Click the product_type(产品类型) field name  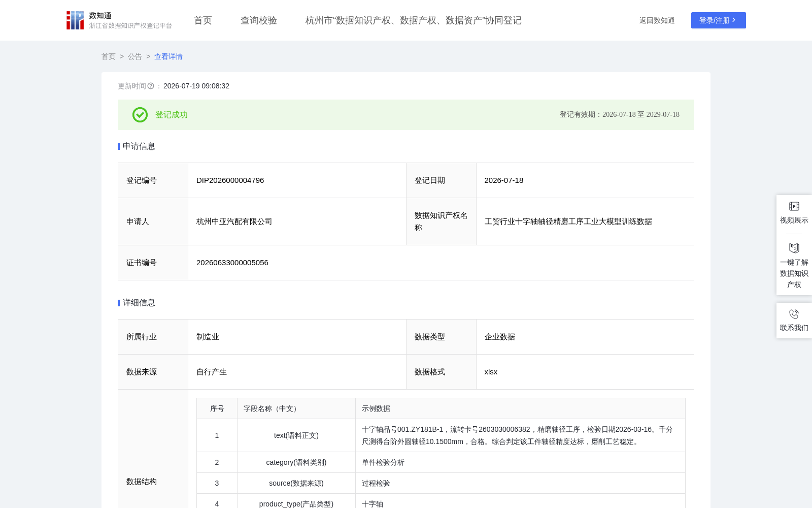pyautogui.click(x=296, y=504)
